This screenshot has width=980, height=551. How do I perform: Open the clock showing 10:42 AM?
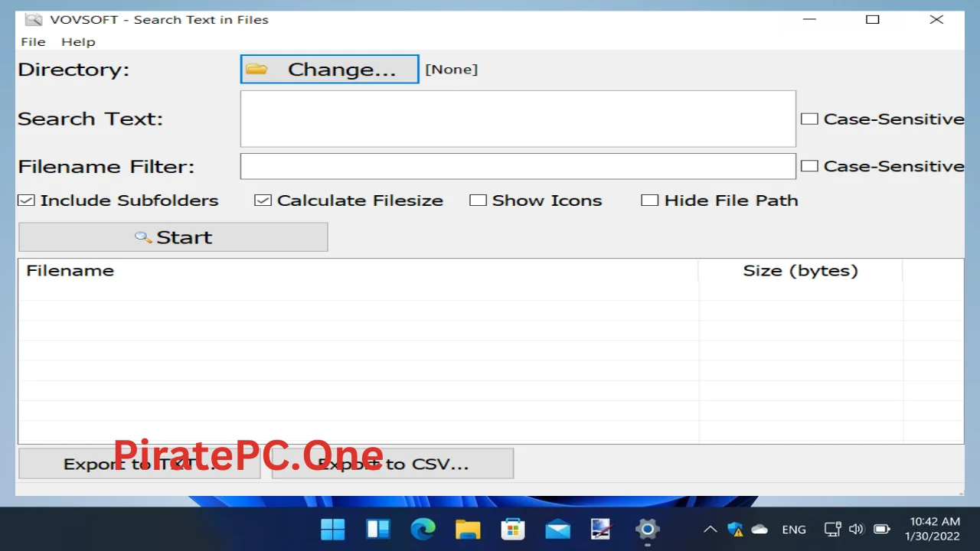(932, 529)
